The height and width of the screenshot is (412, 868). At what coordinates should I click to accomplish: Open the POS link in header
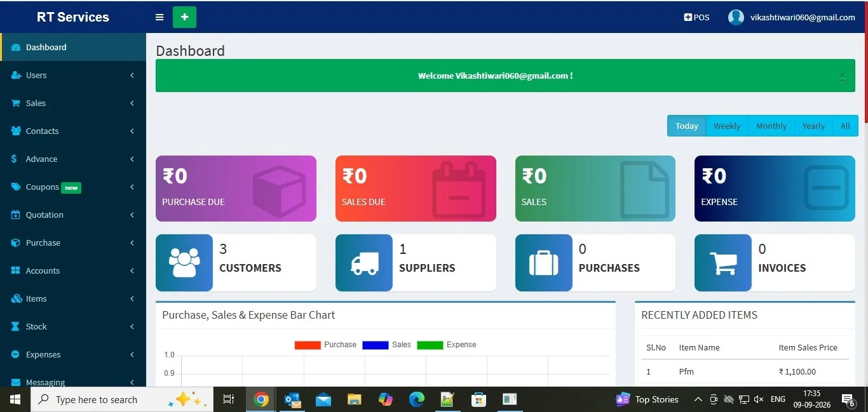[696, 18]
